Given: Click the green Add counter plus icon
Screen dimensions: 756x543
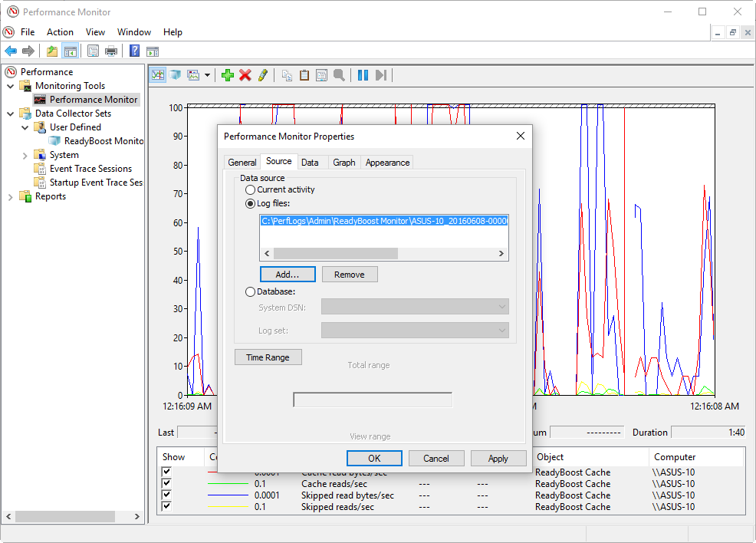Looking at the screenshot, I should [227, 75].
